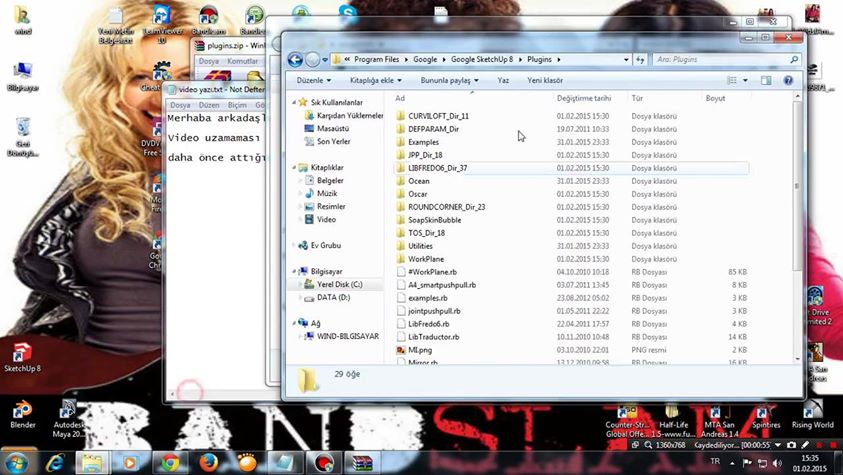Open the Düzenle menu
Screen dimensions: 843x475
[313, 80]
